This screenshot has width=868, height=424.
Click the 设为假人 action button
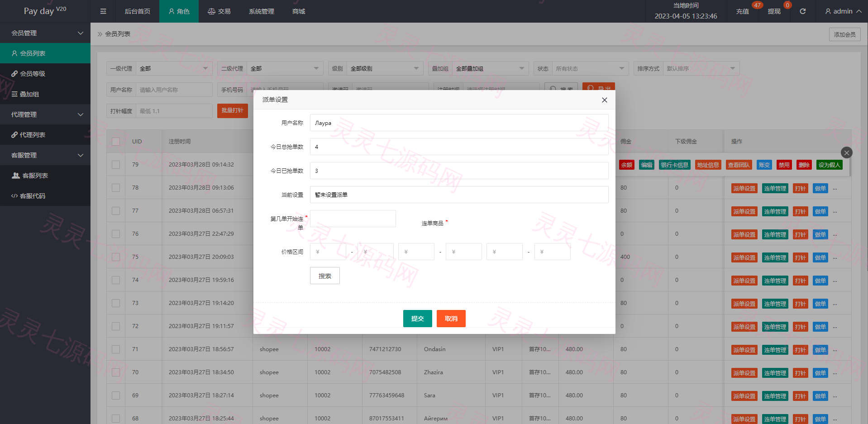tap(830, 165)
